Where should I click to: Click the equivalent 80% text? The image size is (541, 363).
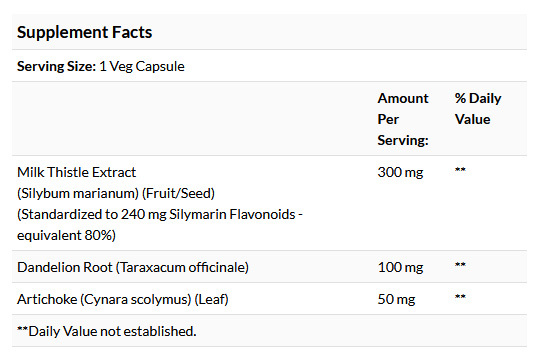pyautogui.click(x=66, y=235)
